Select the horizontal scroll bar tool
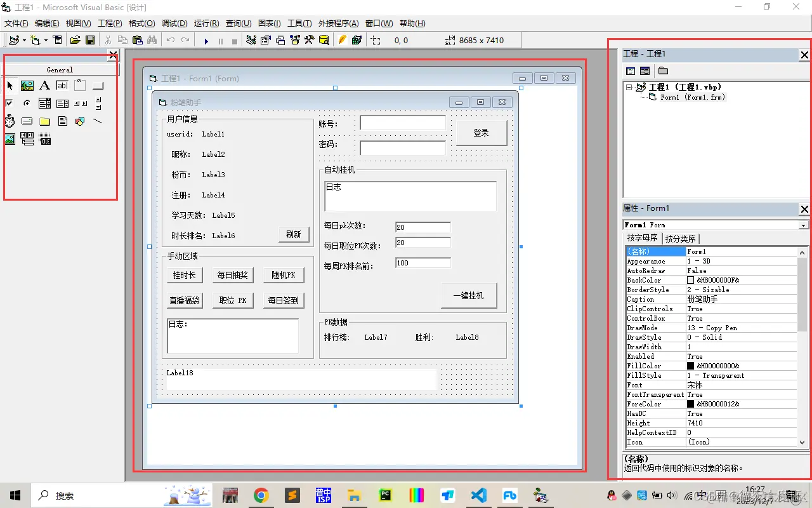The height and width of the screenshot is (508, 812). (x=80, y=103)
